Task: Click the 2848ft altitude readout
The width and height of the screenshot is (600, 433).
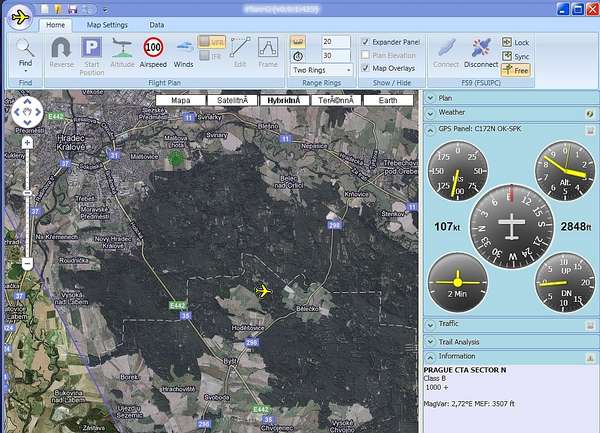Action: (576, 226)
